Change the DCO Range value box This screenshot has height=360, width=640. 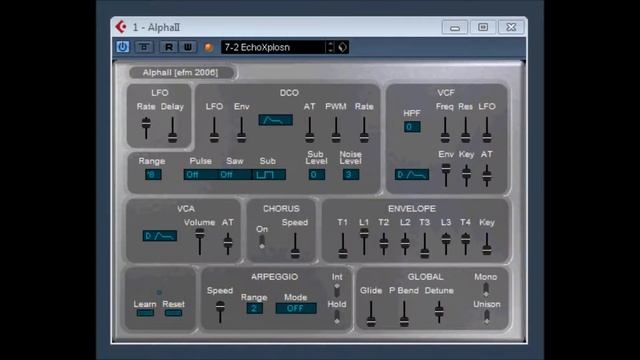pyautogui.click(x=153, y=175)
